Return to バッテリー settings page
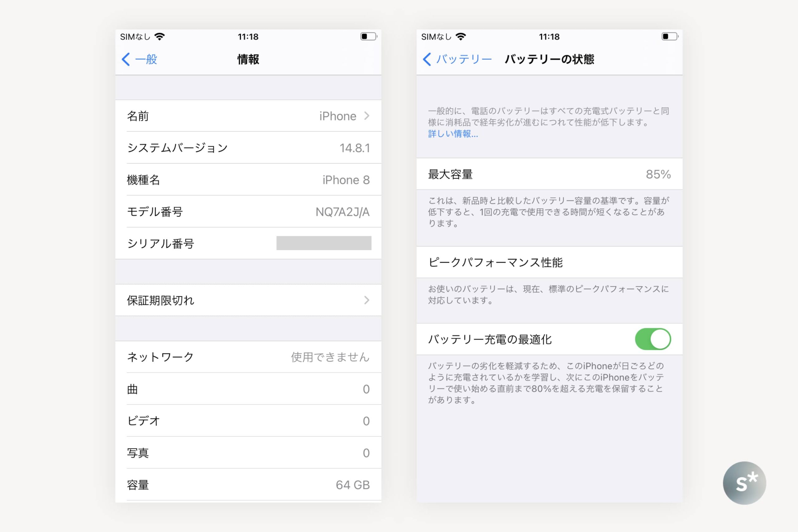Screen dimensions: 798x532 [x=464, y=60]
